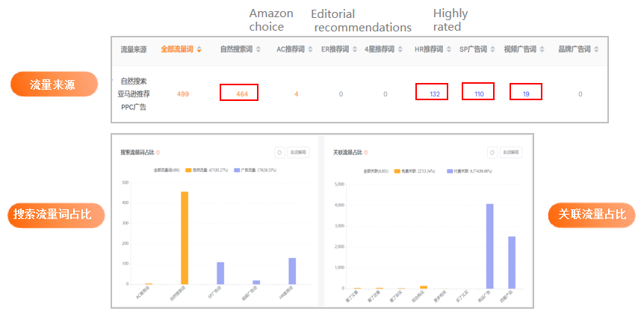The image size is (644, 317).
Task: Click the 品牌广告词 header text
Action: (x=575, y=49)
